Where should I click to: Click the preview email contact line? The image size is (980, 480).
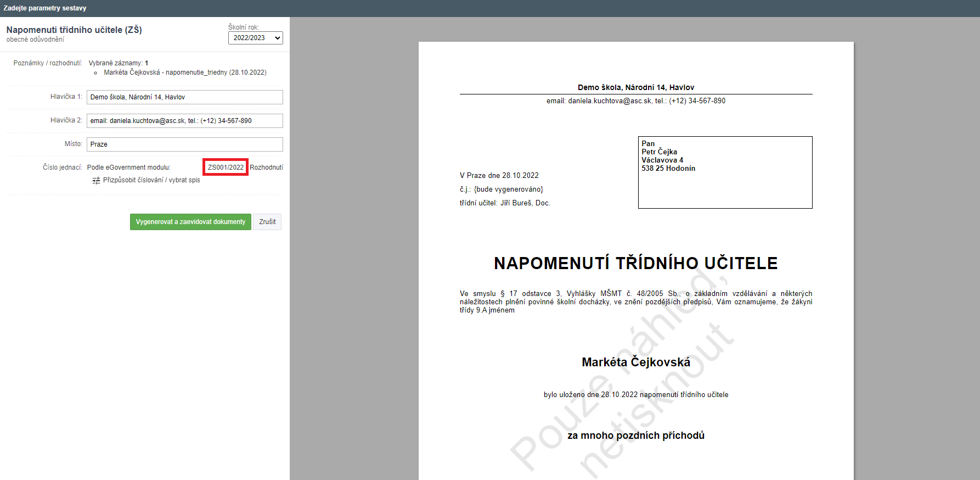(636, 101)
